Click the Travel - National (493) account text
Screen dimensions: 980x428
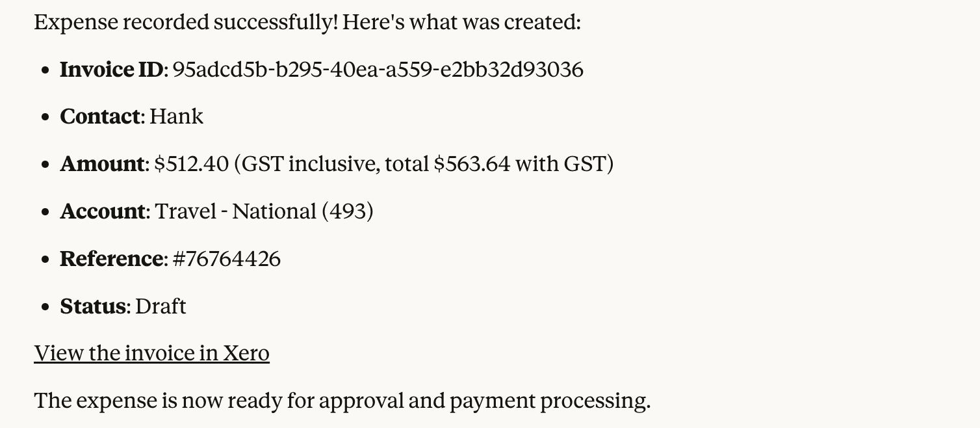[264, 211]
